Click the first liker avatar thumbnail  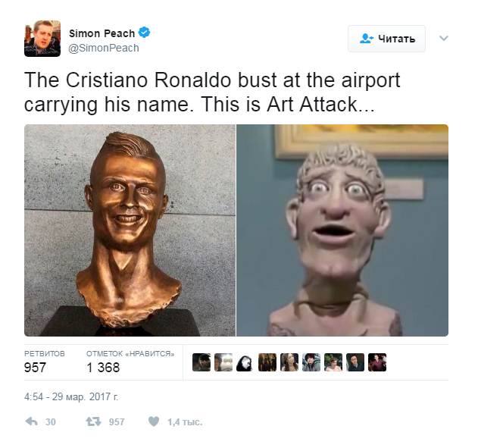(x=202, y=362)
